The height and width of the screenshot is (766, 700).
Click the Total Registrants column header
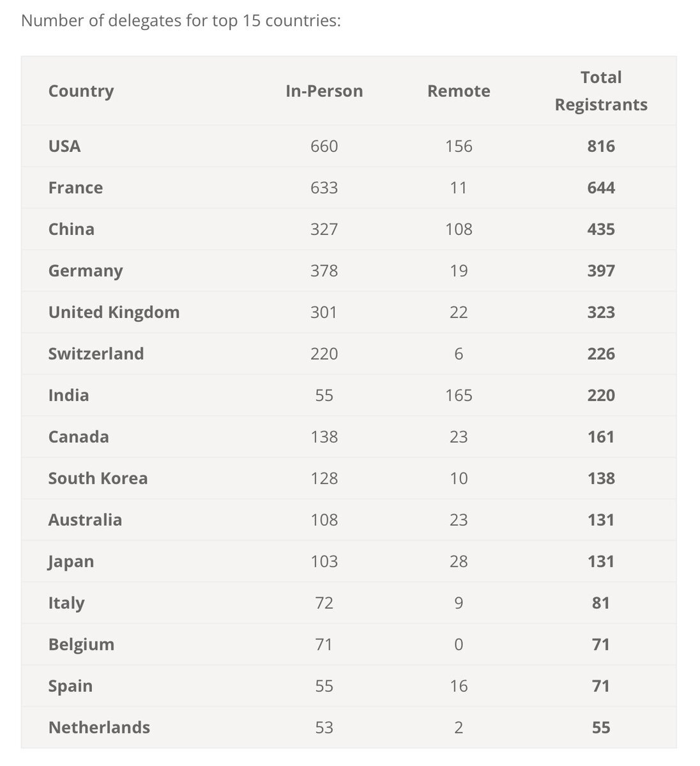(x=601, y=91)
